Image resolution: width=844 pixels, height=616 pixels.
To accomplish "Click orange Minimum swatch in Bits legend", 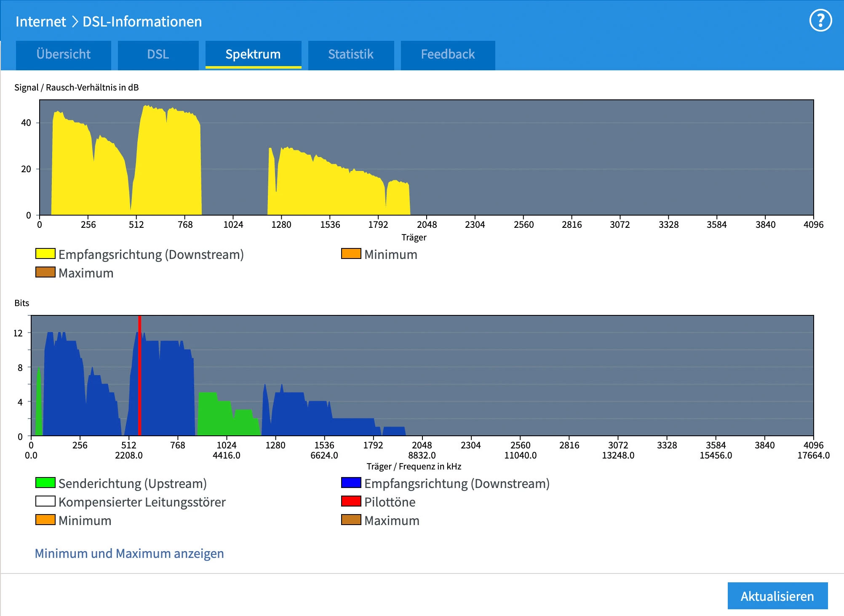I will [x=45, y=520].
